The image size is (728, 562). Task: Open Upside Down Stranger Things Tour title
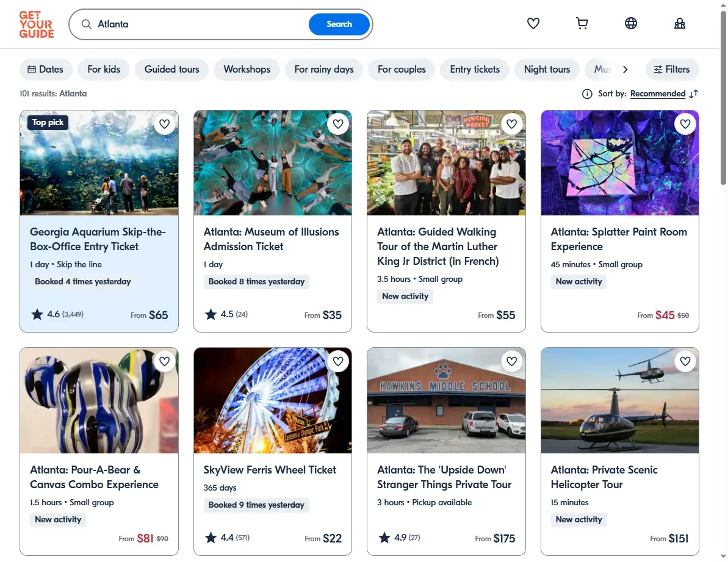[444, 477]
